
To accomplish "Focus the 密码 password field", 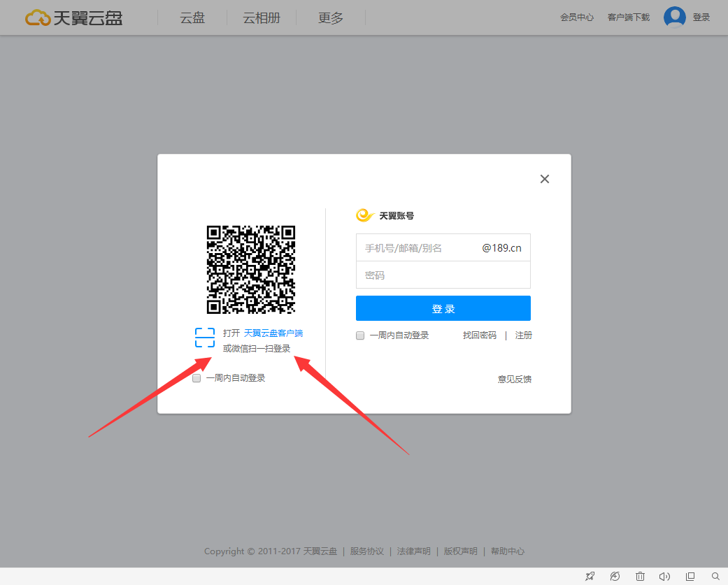I will [443, 275].
